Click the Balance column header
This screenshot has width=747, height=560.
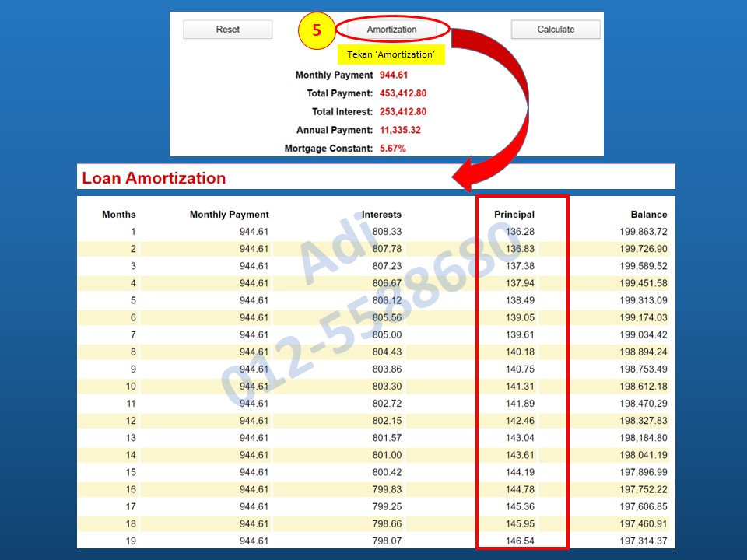click(651, 214)
